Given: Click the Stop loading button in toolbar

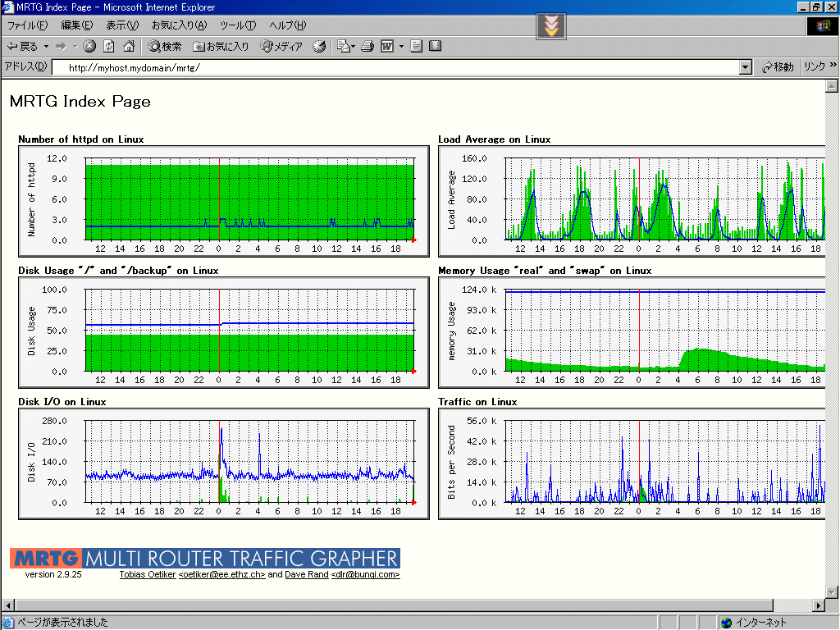Looking at the screenshot, I should (x=90, y=47).
